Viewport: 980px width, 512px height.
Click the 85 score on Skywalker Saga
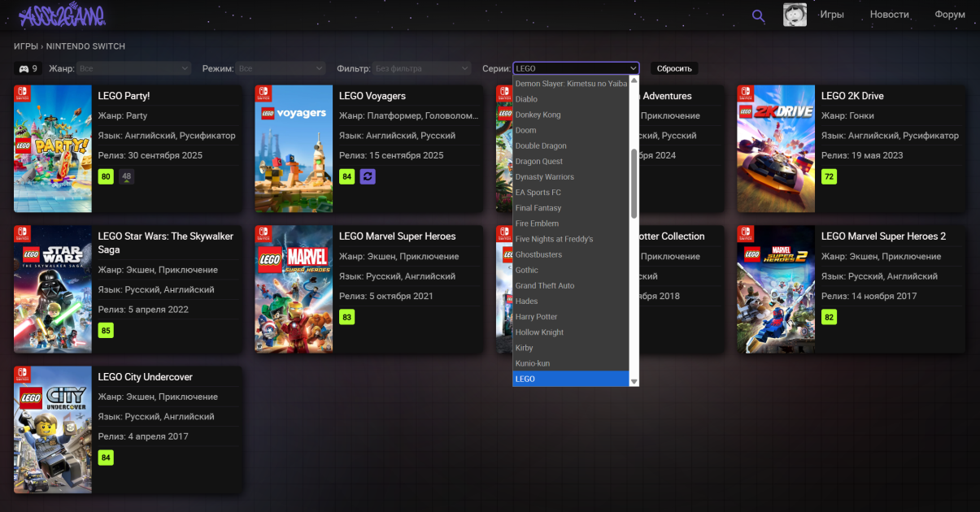pos(106,331)
